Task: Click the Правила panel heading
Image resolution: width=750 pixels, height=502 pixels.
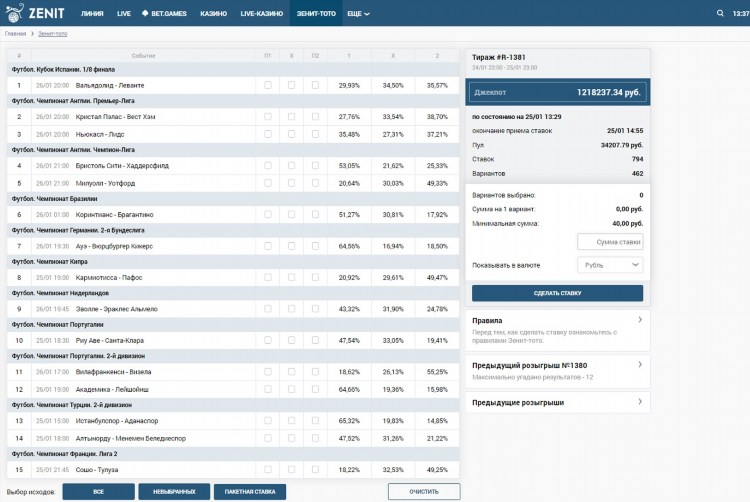Action: click(x=487, y=320)
